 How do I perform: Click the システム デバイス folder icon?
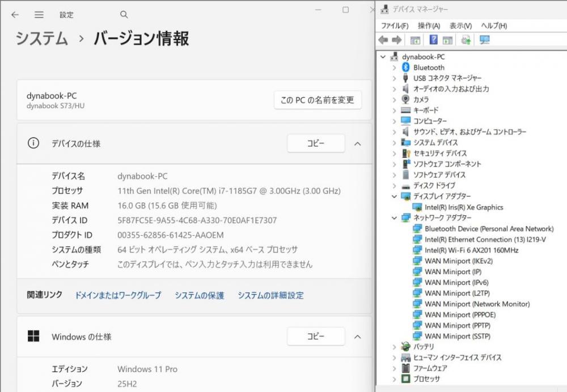pyautogui.click(x=406, y=142)
